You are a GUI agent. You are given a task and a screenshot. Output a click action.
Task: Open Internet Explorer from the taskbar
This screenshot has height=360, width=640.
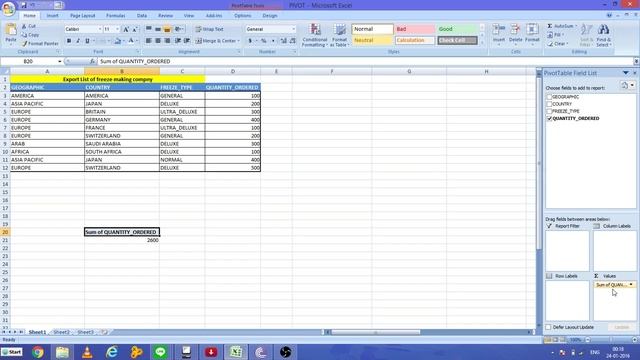point(112,352)
